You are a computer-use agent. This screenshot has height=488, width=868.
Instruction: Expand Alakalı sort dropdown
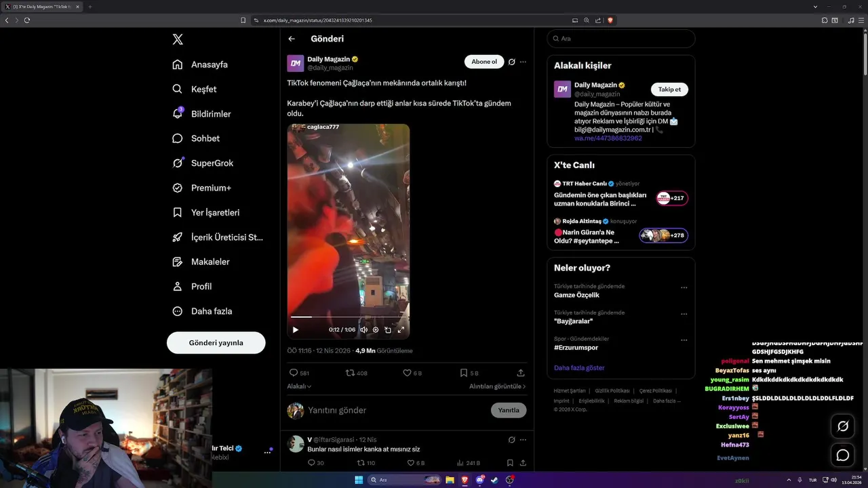click(x=299, y=386)
